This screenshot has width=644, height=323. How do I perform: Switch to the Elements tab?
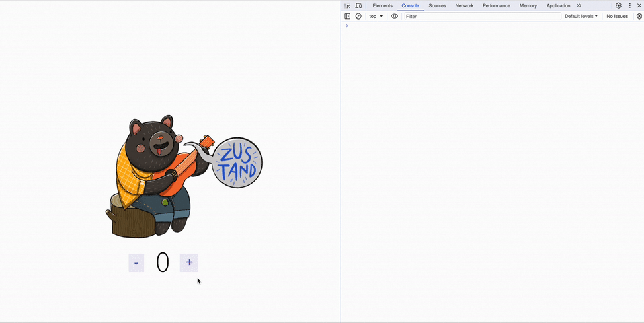(383, 6)
